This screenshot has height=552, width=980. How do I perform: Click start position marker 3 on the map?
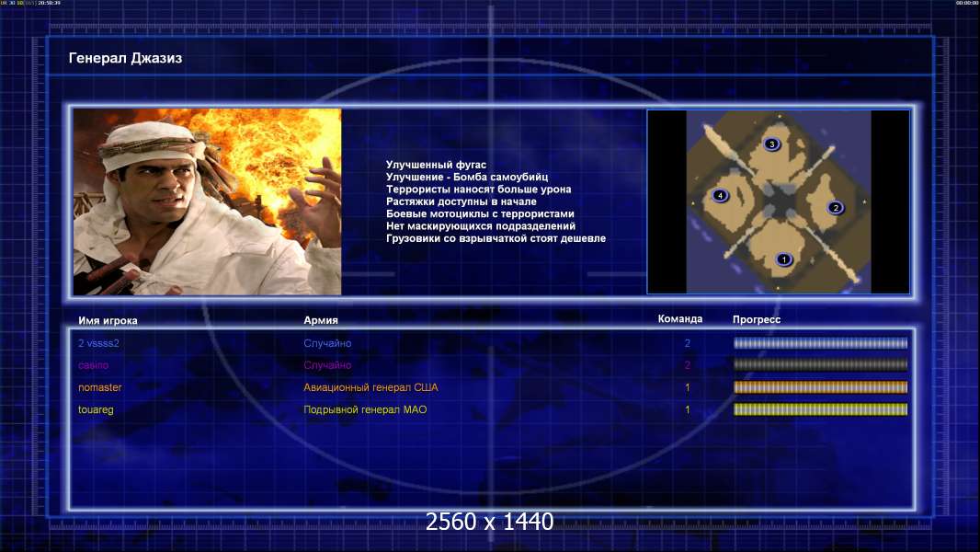coord(772,144)
